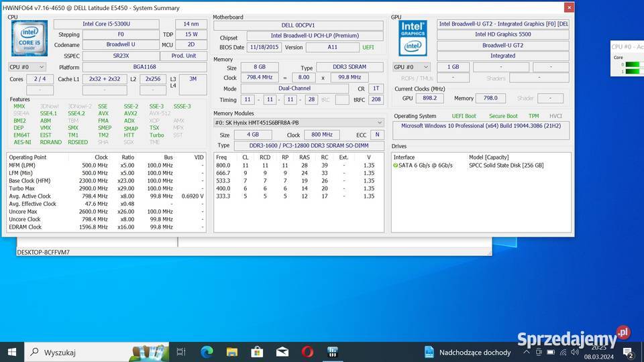
Task: Click the chipset Intel Broadwell-U PCH-LP (Premium) field
Action: click(x=315, y=36)
